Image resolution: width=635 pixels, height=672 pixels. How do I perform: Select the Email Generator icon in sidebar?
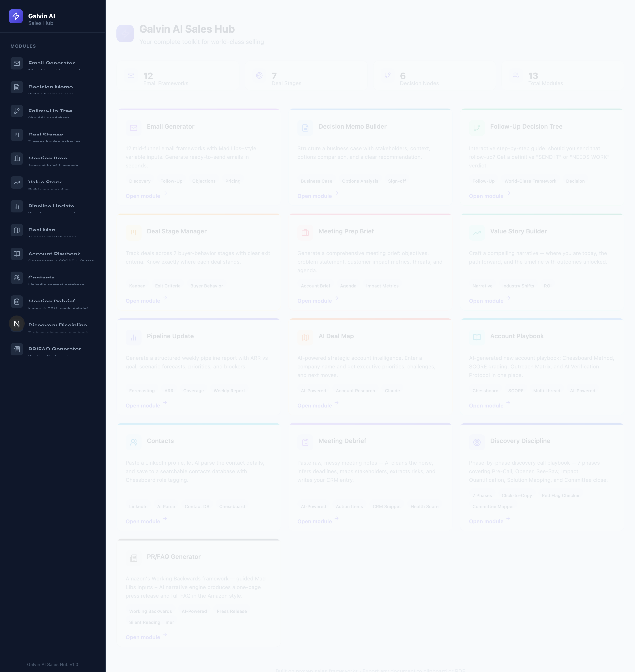[17, 63]
